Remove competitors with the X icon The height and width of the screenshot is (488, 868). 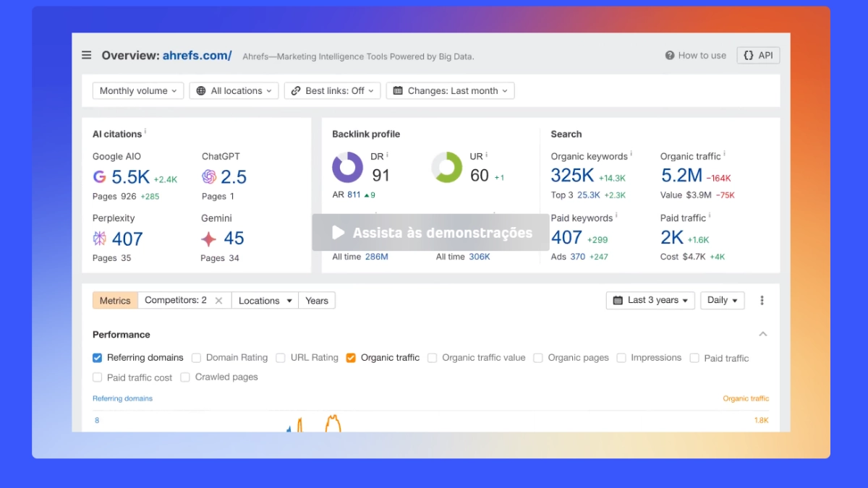pyautogui.click(x=219, y=301)
